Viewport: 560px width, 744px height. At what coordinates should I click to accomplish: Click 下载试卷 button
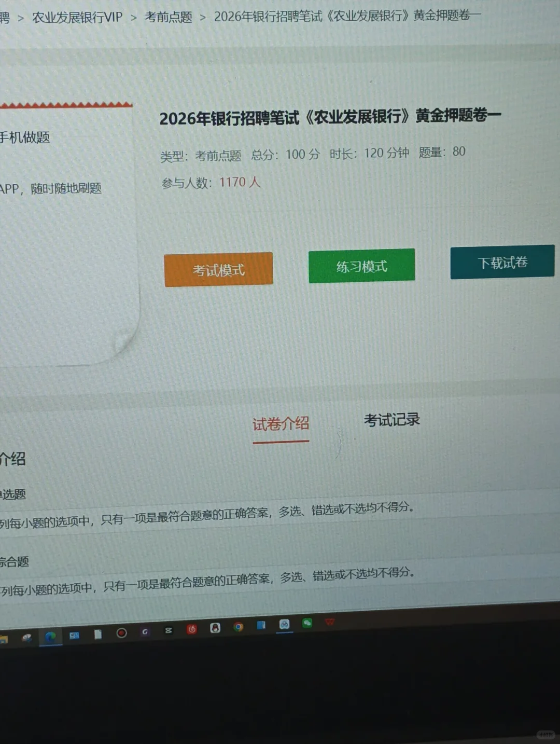tap(502, 262)
